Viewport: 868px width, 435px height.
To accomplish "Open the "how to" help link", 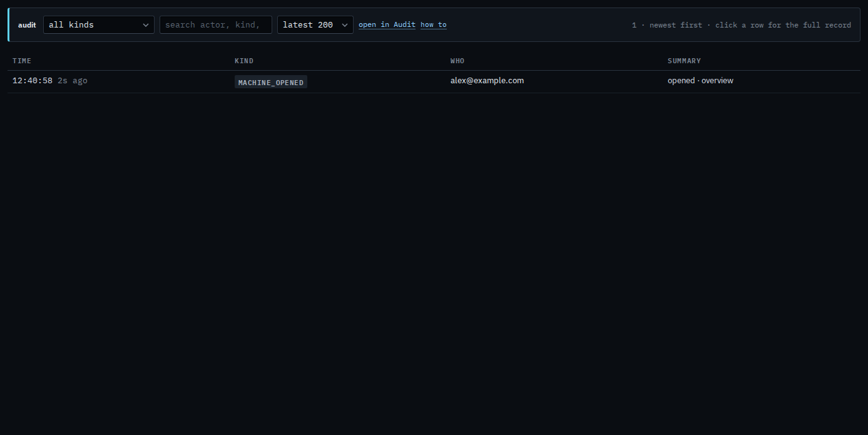I will click(434, 25).
